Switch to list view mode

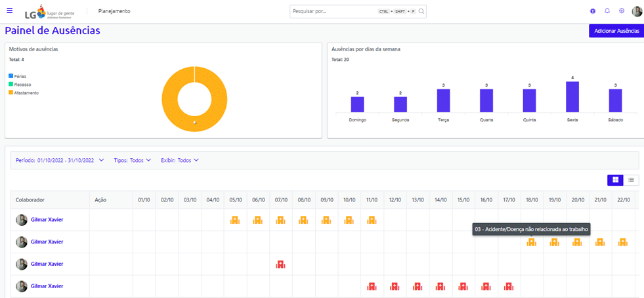click(631, 180)
